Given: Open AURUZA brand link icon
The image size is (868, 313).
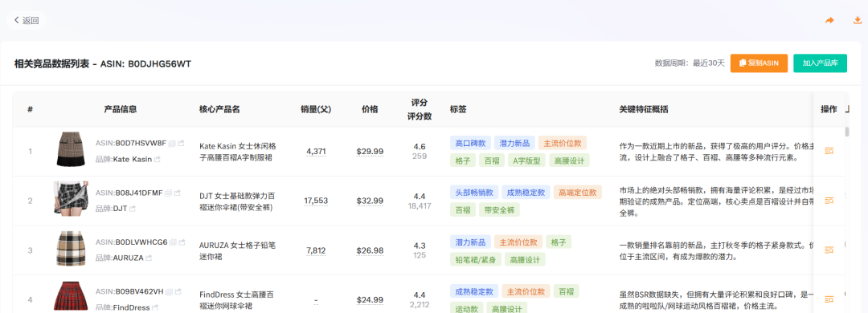Looking at the screenshot, I should [149, 258].
